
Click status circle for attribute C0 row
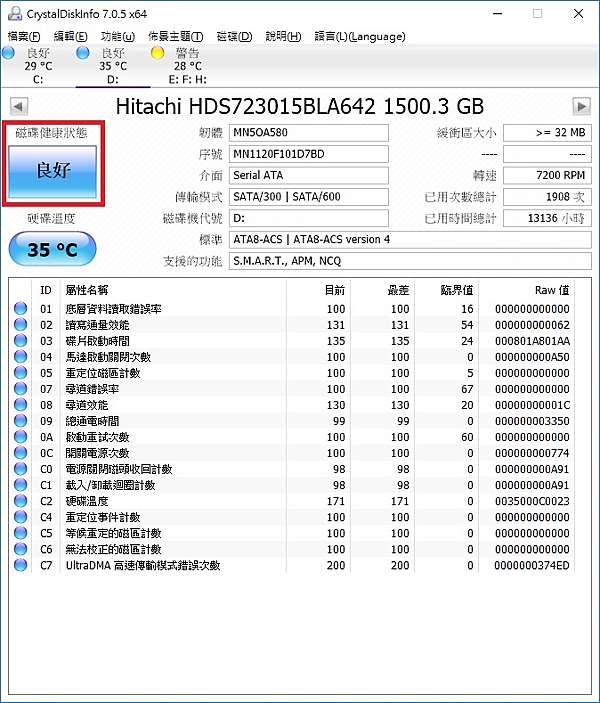pyautogui.click(x=21, y=469)
